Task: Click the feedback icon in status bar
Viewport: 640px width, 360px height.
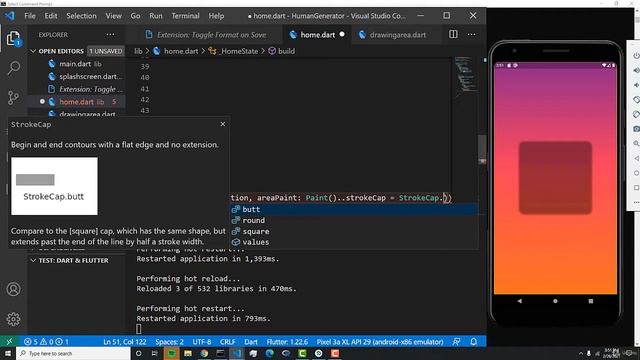Action: [x=457, y=342]
